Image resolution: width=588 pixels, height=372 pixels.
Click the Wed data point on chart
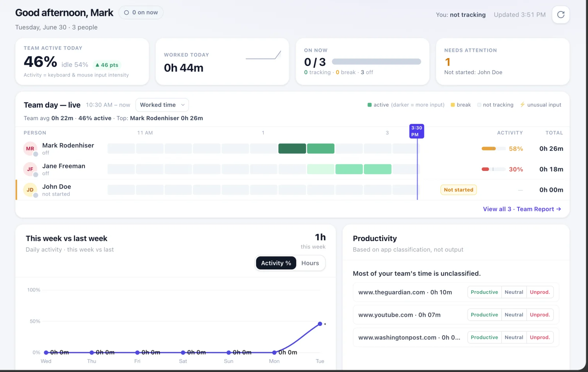[x=46, y=353]
